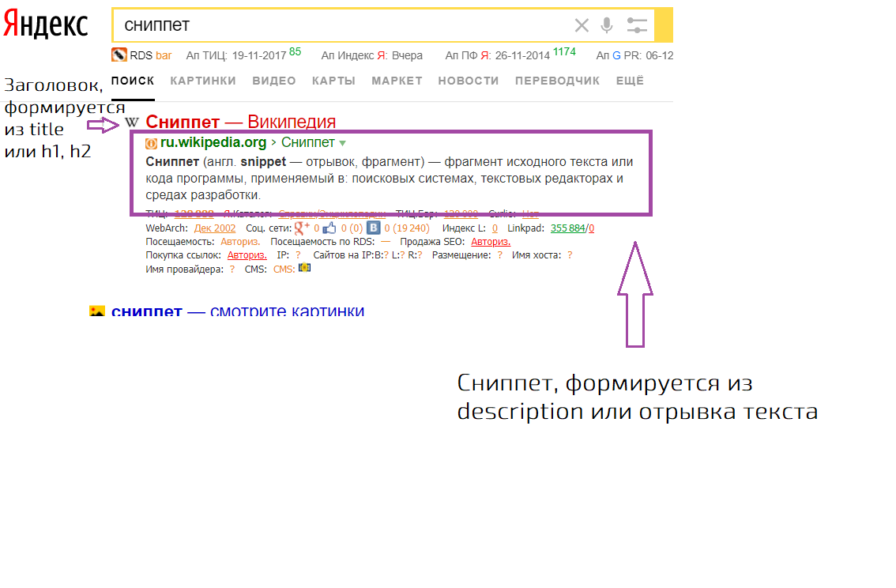
Task: Click the Wikipedia favicon beside result title
Action: click(x=132, y=122)
